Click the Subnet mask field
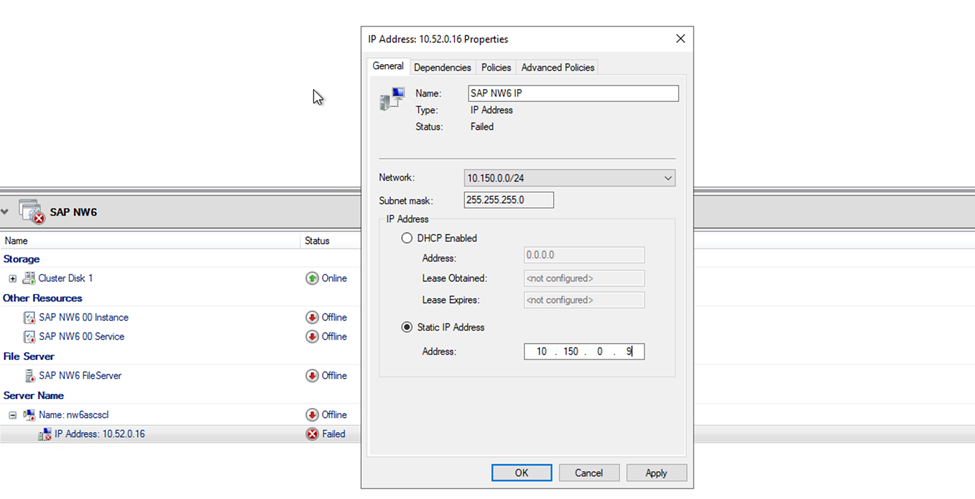Image resolution: width=975 pixels, height=499 pixels. point(509,200)
